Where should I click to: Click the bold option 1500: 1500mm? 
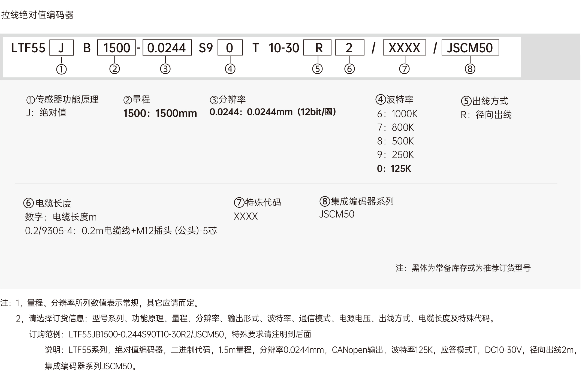(x=160, y=113)
